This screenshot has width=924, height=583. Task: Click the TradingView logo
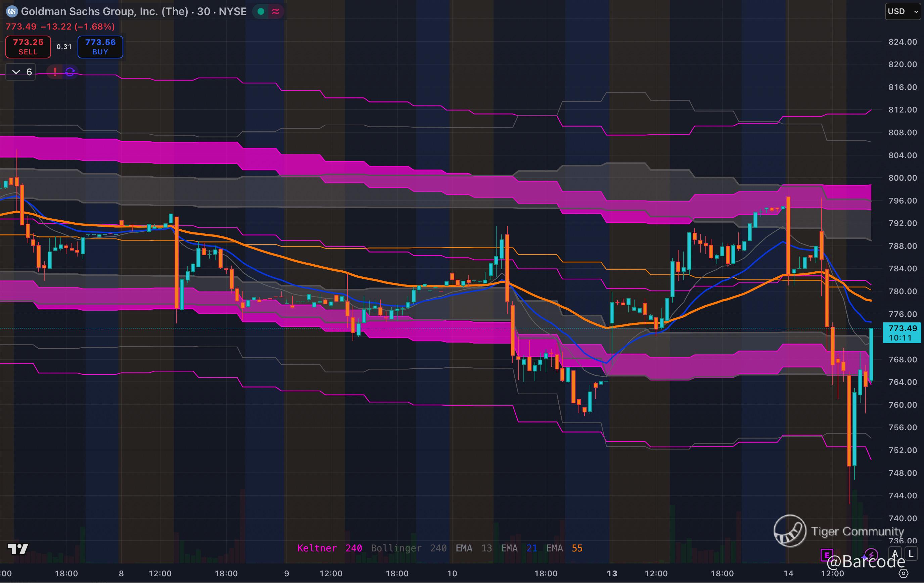pyautogui.click(x=18, y=549)
